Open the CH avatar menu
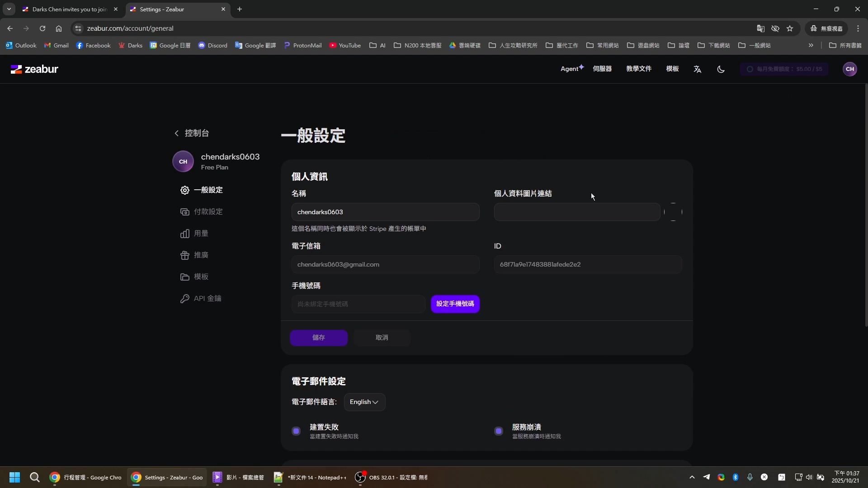The height and width of the screenshot is (488, 868). [849, 69]
